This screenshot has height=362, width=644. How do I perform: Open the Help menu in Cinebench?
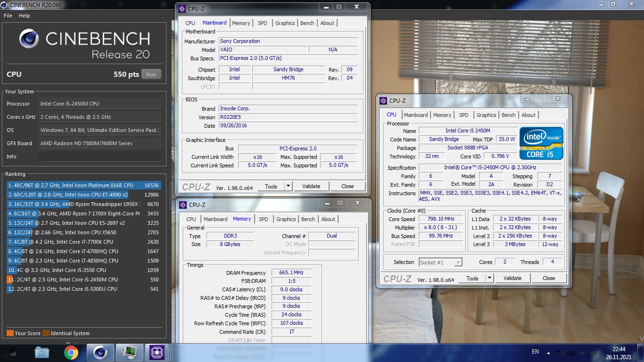(x=25, y=16)
